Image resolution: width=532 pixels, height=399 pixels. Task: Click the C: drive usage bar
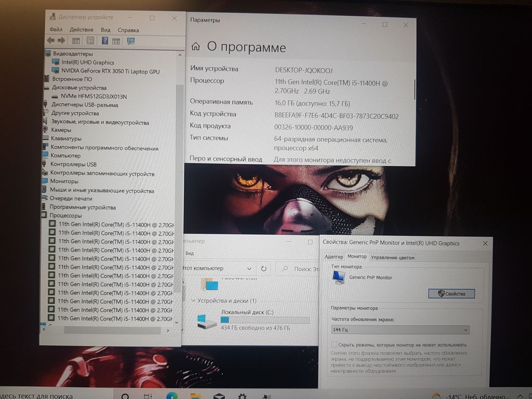tap(265, 320)
